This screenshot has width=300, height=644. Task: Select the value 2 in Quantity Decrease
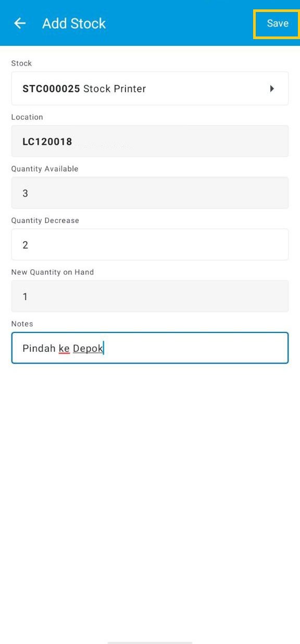[x=25, y=244]
